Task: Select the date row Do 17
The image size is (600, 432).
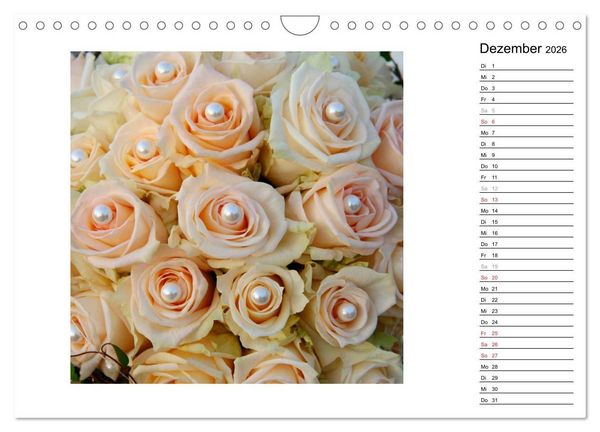Action: point(527,244)
